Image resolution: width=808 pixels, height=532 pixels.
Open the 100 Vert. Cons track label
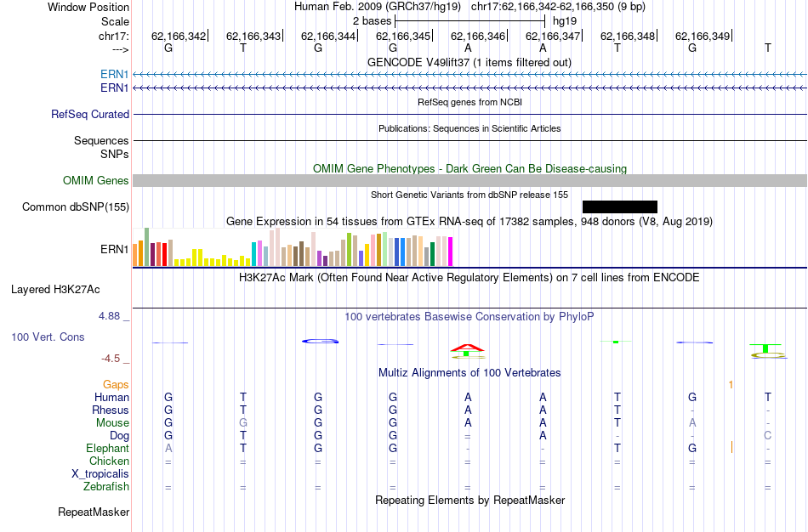(48, 337)
